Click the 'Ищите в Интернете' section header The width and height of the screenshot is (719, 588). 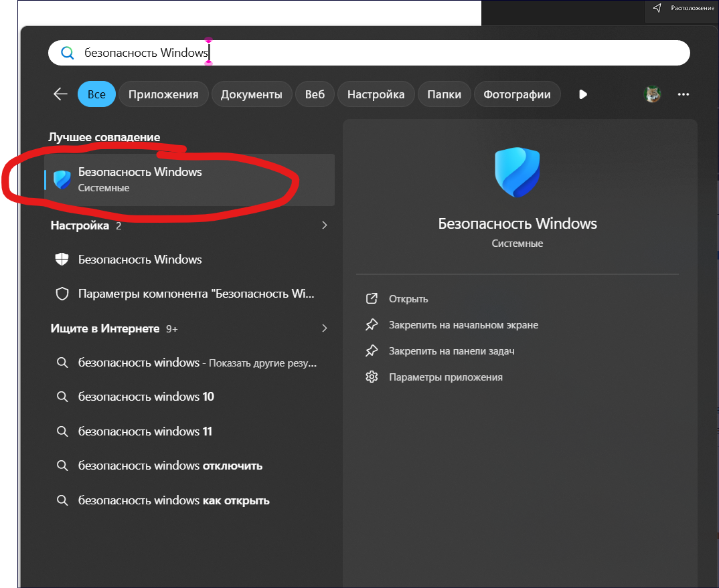tap(105, 328)
